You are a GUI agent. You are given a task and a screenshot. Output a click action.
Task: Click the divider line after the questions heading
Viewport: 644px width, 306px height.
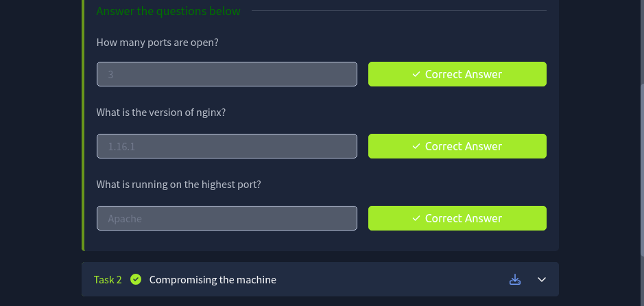pyautogui.click(x=398, y=11)
